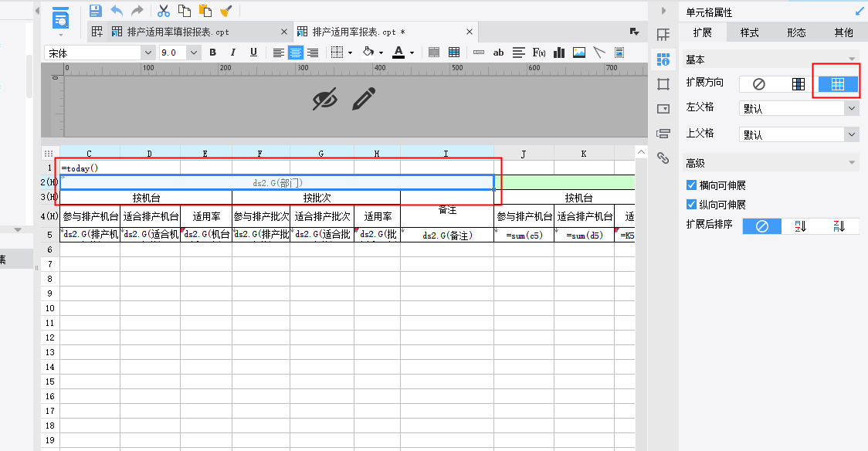Open the 上父格 dropdown
The width and height of the screenshot is (868, 451).
coord(798,134)
